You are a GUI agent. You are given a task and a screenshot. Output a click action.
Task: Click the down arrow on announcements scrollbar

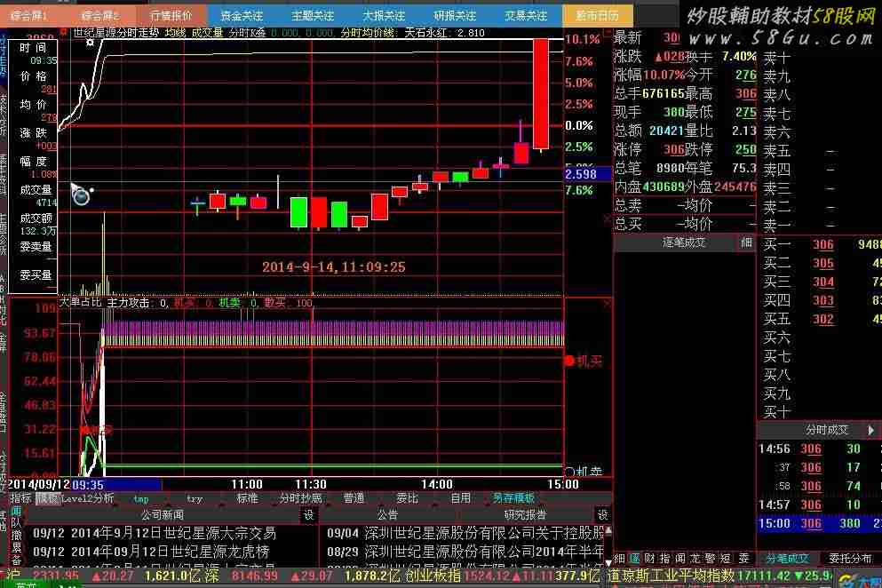[x=608, y=561]
